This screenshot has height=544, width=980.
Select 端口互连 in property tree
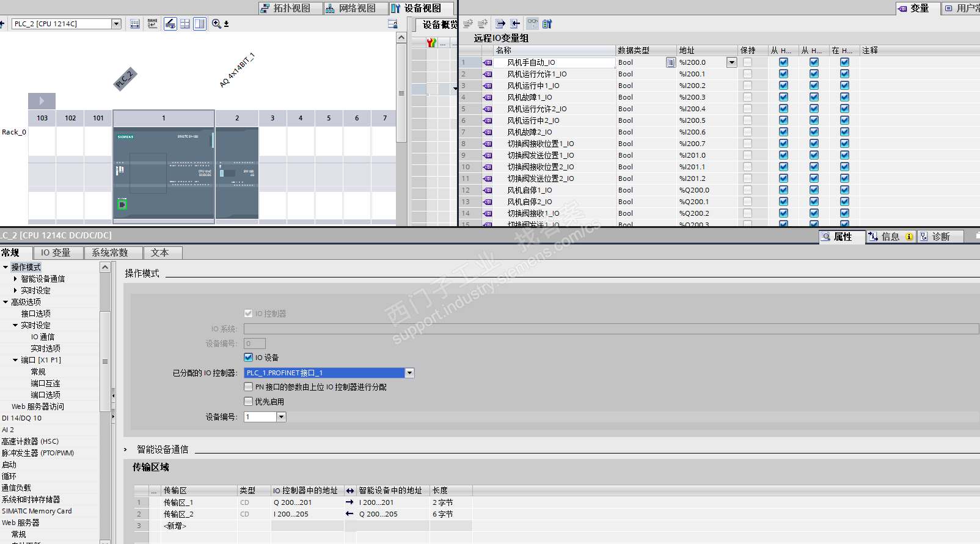point(46,383)
